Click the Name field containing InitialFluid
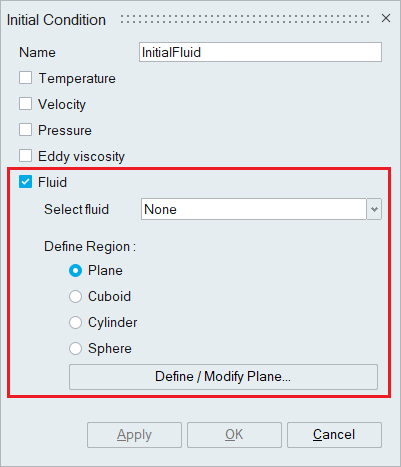The width and height of the screenshot is (401, 467). click(260, 52)
